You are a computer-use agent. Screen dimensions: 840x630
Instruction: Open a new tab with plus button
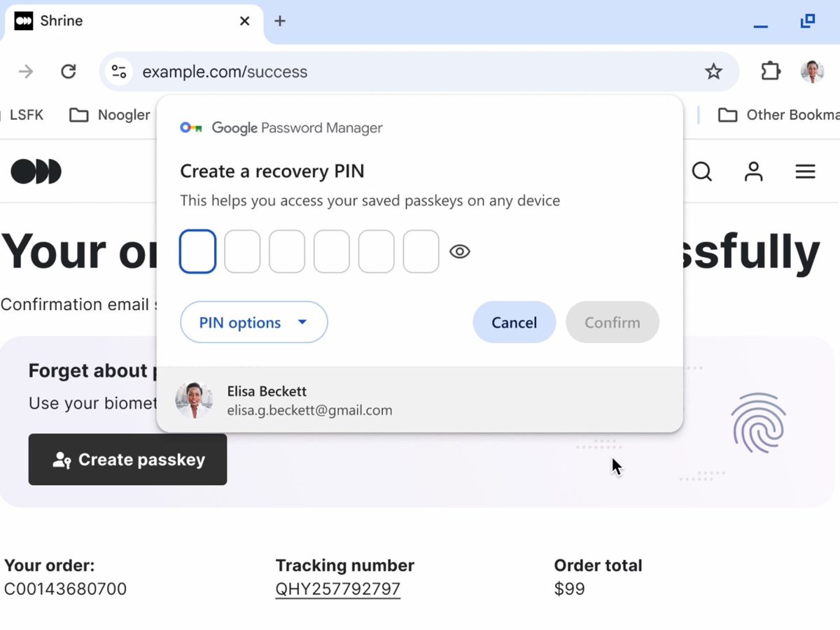coord(280,21)
